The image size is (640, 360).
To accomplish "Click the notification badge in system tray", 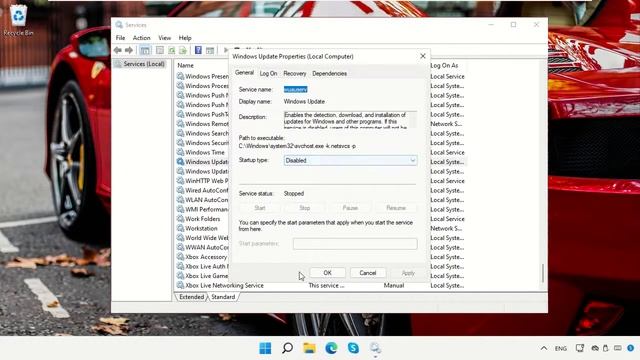I will tap(631, 348).
